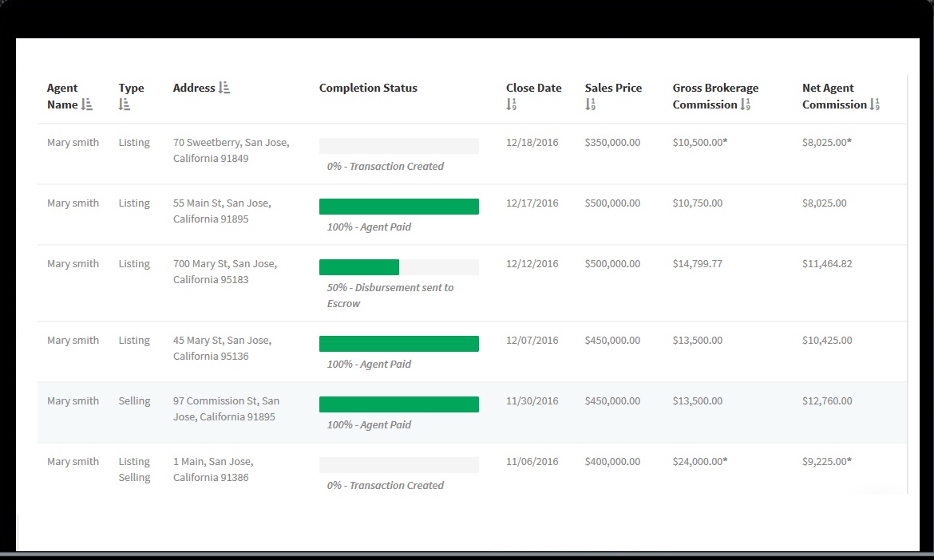Click the Net Agent Commission sort icon
Image resolution: width=934 pixels, height=560 pixels.
[x=874, y=105]
